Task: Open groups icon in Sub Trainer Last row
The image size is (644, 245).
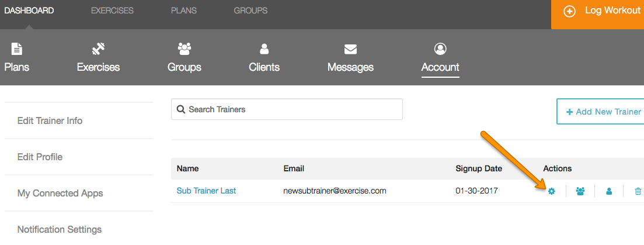Action: [580, 191]
